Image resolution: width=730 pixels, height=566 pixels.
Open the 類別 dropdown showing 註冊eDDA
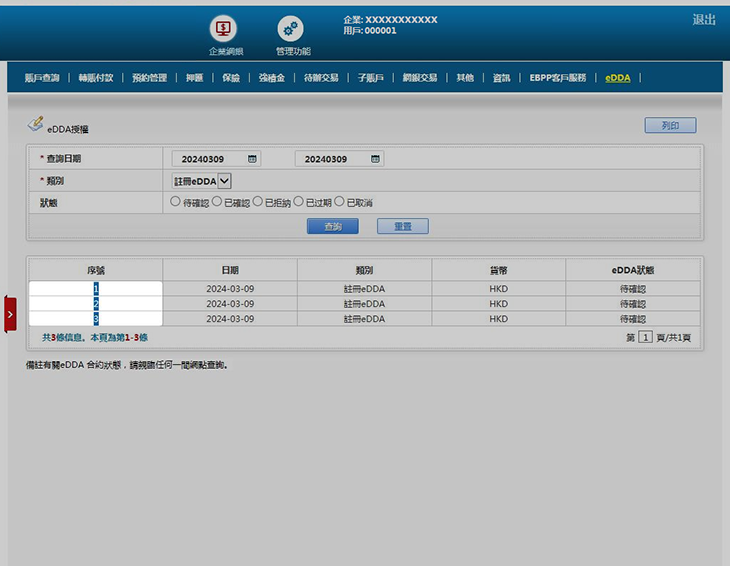click(202, 181)
